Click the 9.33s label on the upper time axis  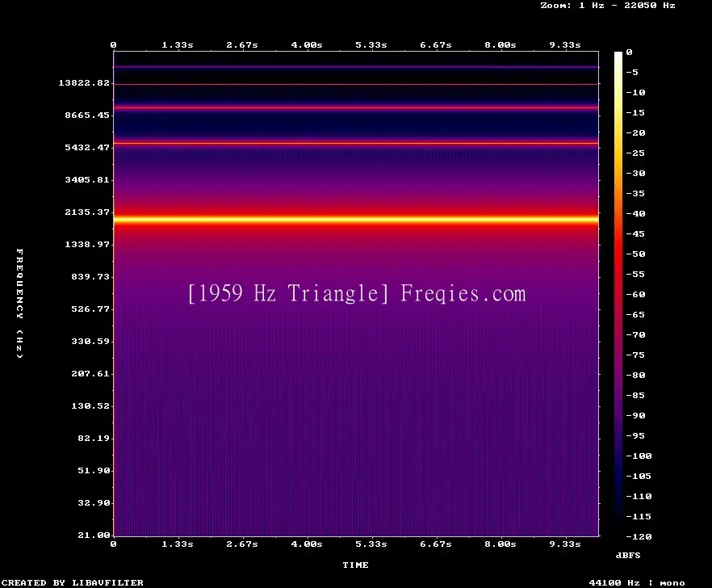click(565, 44)
